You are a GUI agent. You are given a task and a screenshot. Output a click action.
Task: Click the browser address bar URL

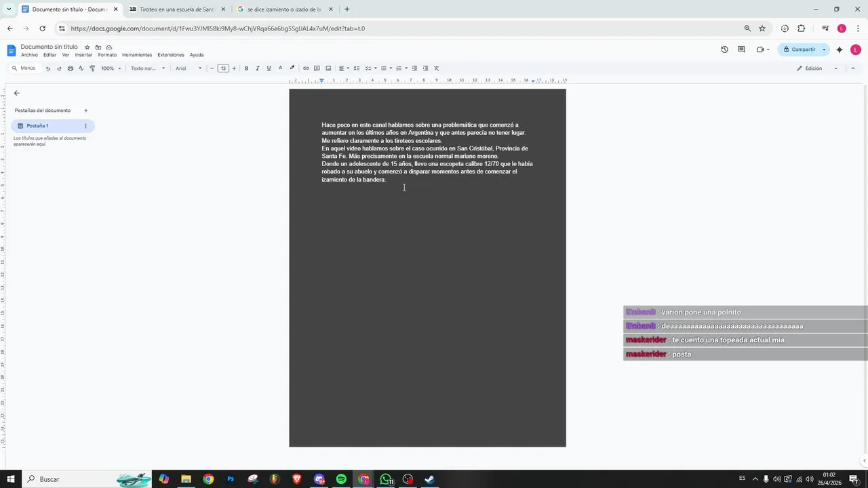tap(218, 28)
